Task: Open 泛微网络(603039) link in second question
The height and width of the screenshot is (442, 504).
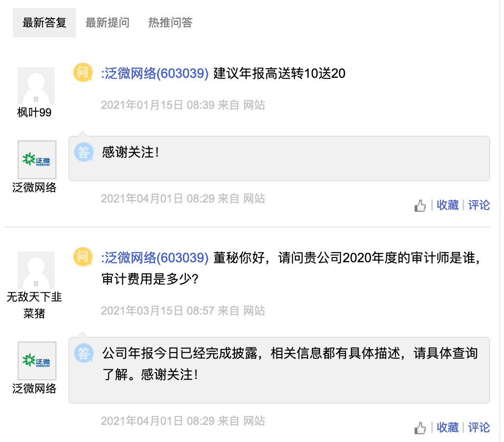Action: click(x=155, y=258)
